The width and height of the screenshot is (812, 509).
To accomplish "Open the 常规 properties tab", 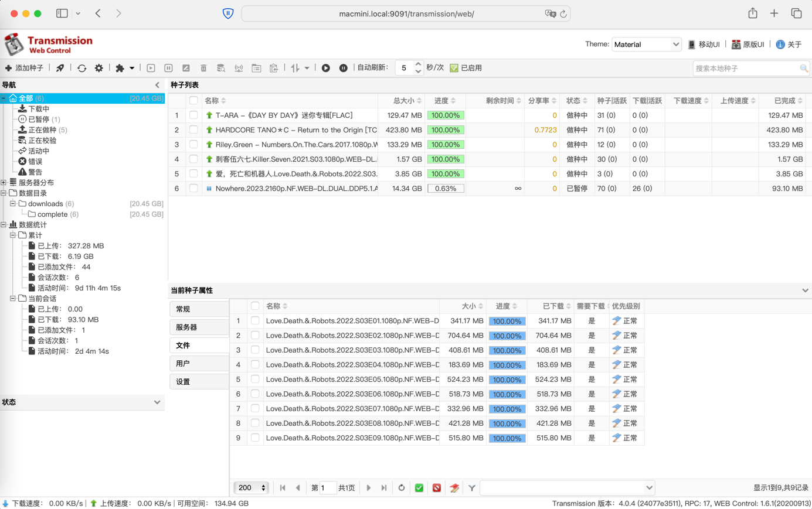I will pos(199,309).
